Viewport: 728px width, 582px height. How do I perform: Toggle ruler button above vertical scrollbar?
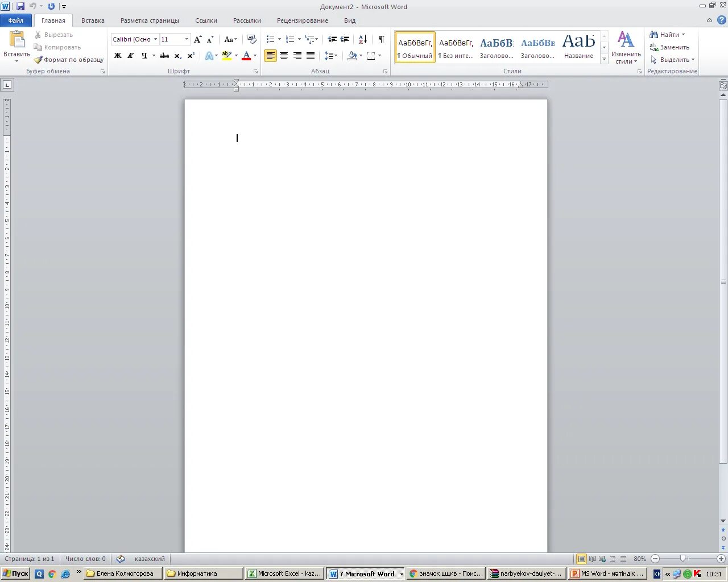[723, 86]
